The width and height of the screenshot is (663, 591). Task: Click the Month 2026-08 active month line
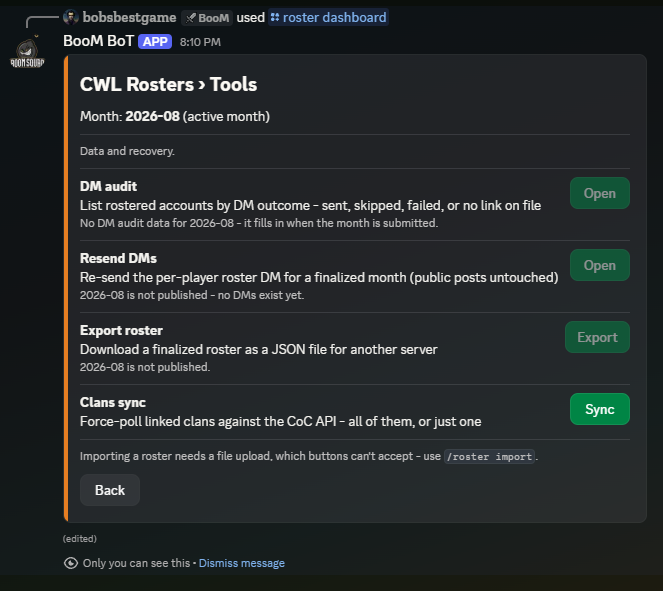[x=175, y=116]
